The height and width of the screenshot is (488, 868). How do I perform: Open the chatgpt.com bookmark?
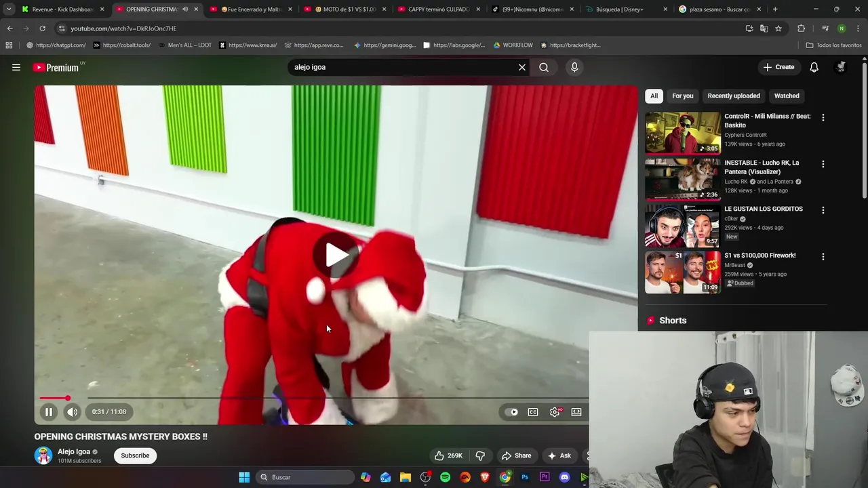click(56, 45)
